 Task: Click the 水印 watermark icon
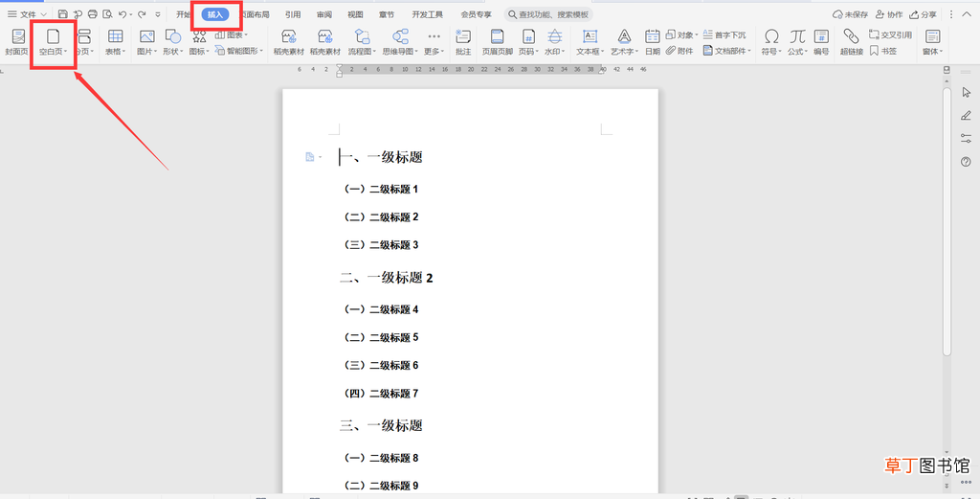coord(554,36)
